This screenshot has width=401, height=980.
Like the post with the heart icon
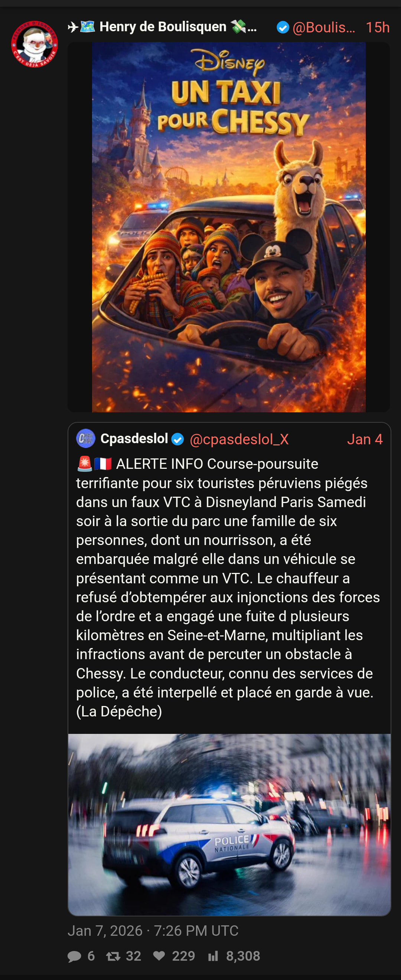tap(159, 956)
